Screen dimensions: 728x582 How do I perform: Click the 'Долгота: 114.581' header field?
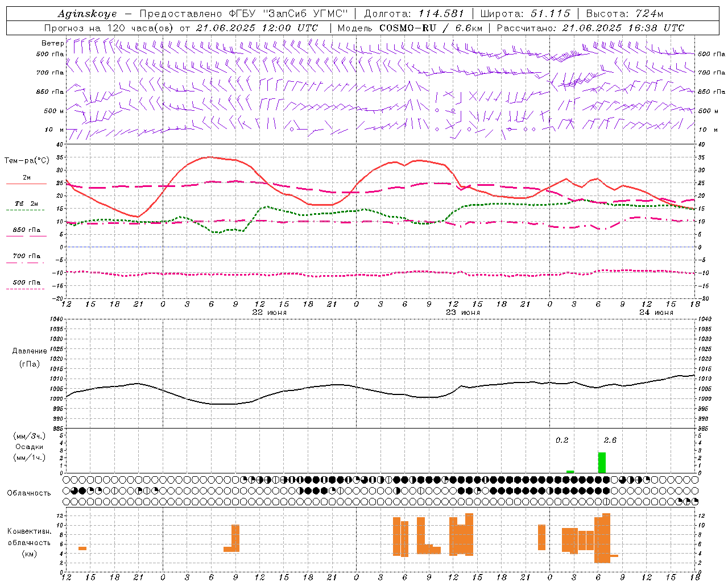click(x=414, y=14)
